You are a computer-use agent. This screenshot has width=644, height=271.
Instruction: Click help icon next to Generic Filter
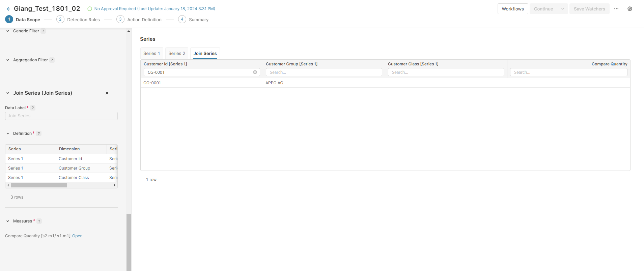pos(43,31)
